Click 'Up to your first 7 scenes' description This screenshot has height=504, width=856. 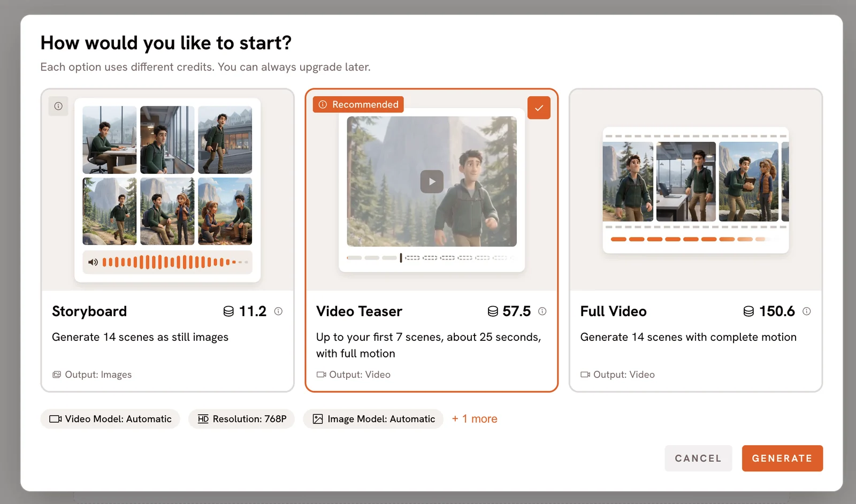[429, 345]
